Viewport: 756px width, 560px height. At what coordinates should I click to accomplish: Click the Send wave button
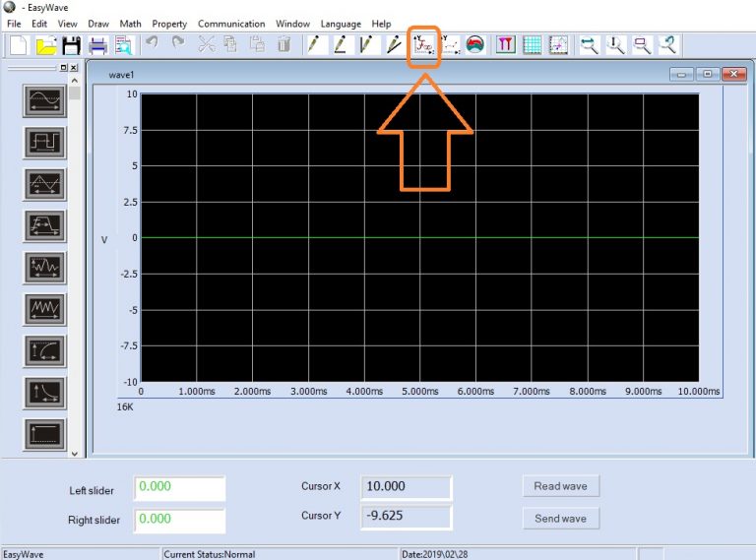[560, 519]
